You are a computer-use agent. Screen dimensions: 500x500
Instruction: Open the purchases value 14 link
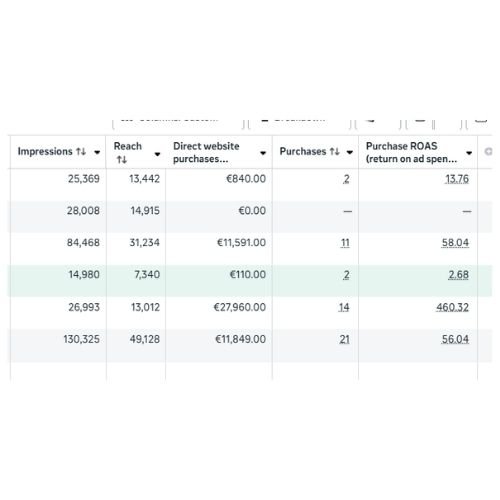point(344,307)
